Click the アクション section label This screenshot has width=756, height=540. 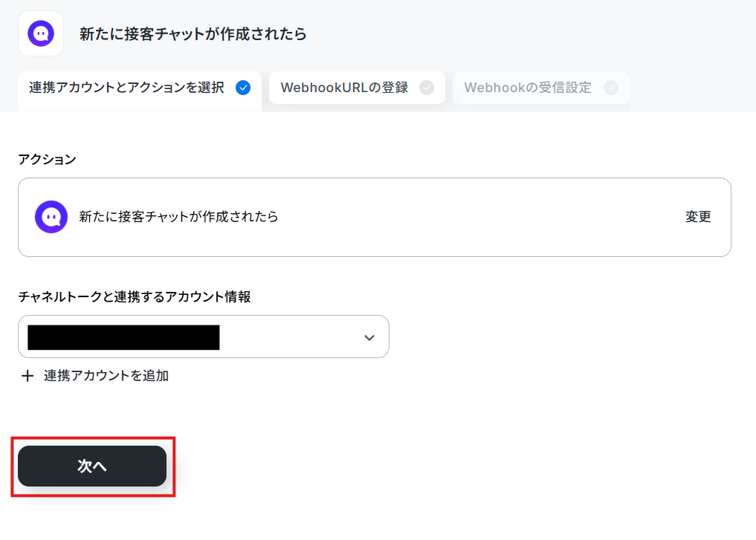point(48,160)
